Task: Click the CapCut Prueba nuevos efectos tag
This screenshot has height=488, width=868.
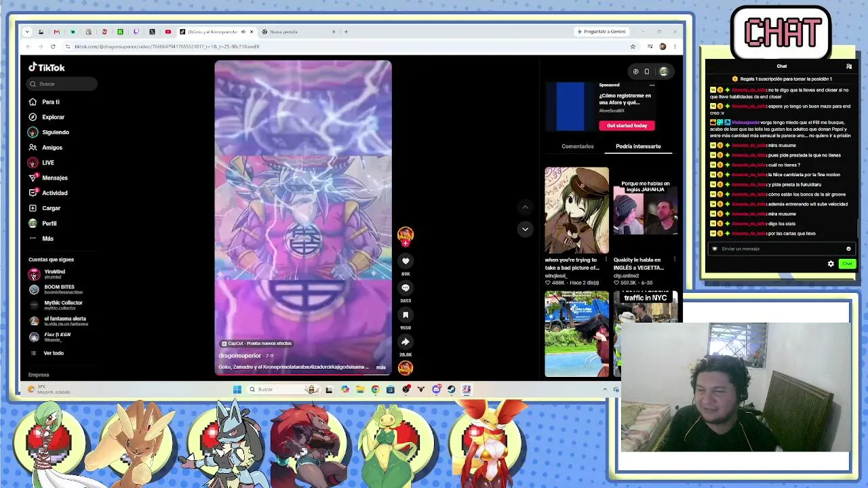Action: click(256, 344)
